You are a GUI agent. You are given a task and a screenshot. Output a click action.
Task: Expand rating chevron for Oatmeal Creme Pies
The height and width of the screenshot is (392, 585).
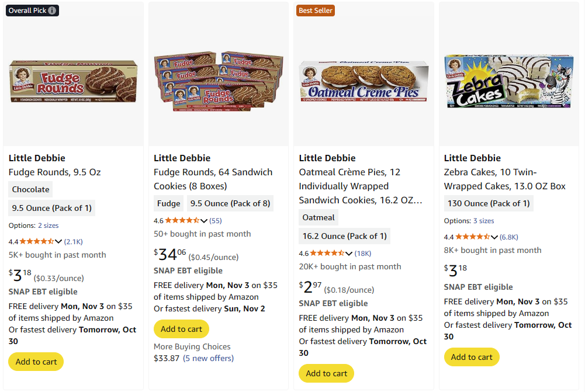(349, 253)
